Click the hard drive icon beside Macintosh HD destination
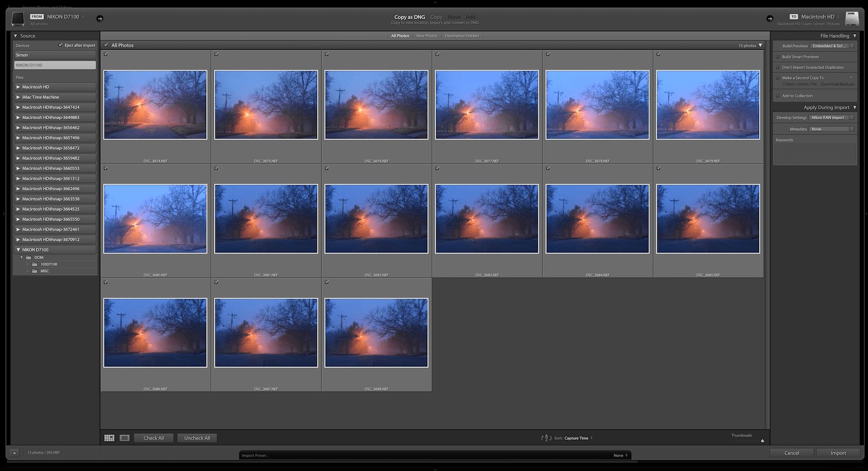This screenshot has width=868, height=471. tap(852, 18)
